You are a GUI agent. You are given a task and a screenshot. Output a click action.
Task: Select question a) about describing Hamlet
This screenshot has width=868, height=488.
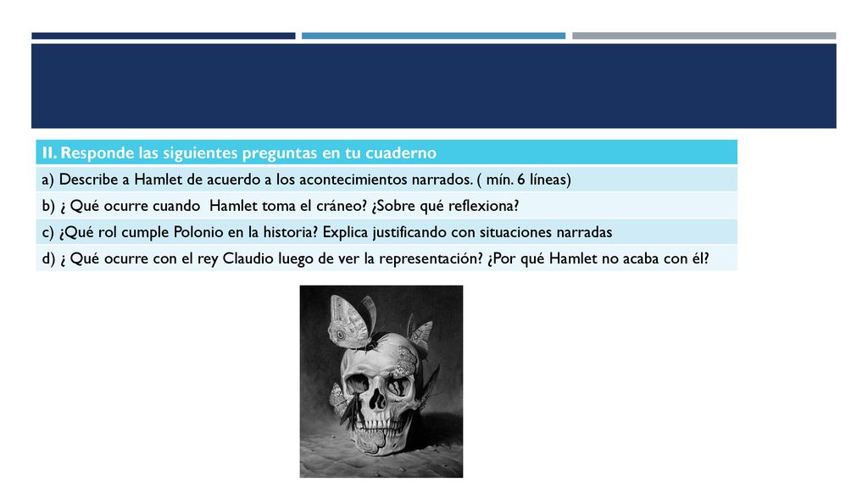[387, 180]
